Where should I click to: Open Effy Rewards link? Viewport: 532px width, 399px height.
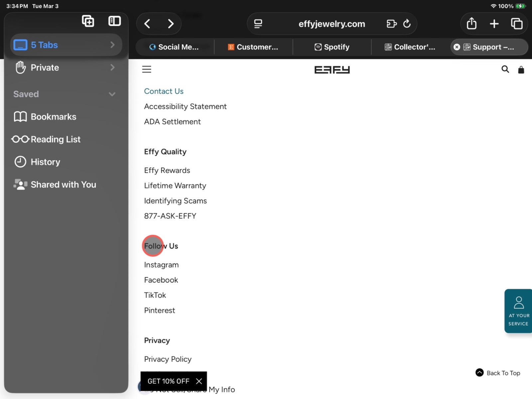[x=167, y=170]
